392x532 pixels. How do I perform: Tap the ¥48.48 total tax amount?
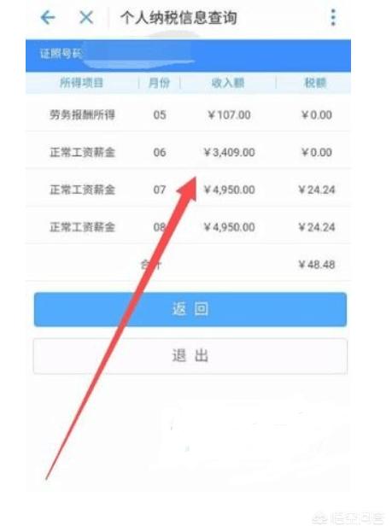click(x=317, y=265)
